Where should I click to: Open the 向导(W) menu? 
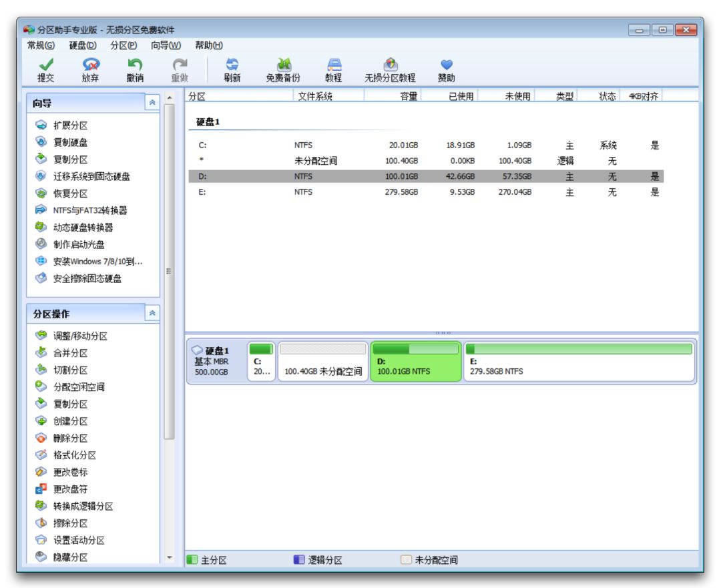coord(166,45)
